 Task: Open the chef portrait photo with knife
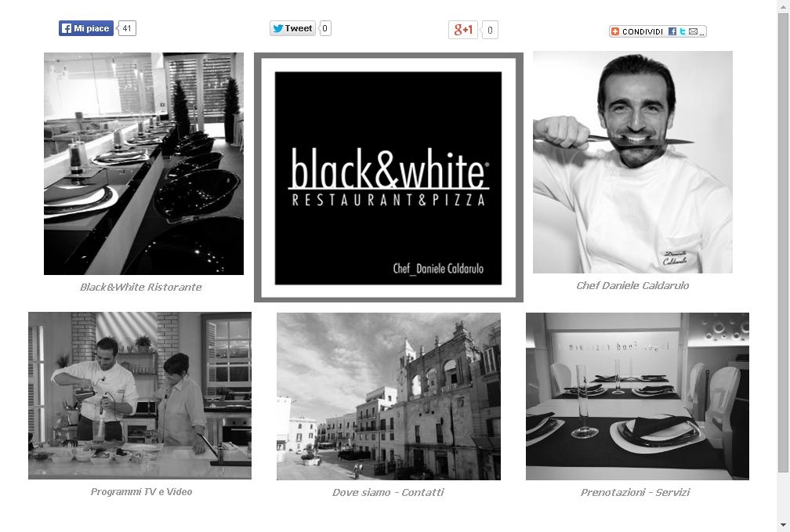632,162
